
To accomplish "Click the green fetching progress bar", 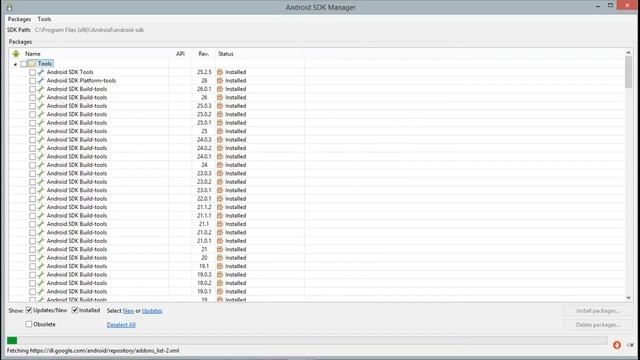I will tap(12, 340).
